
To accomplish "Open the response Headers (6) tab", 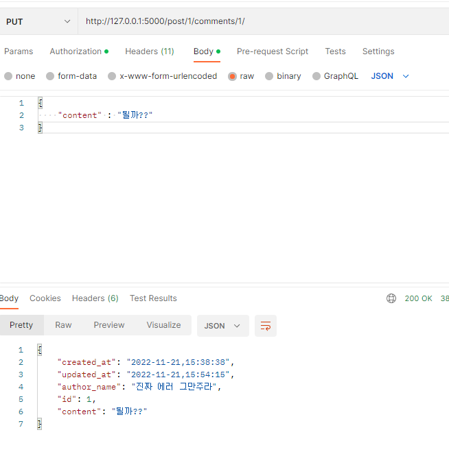I will [95, 298].
